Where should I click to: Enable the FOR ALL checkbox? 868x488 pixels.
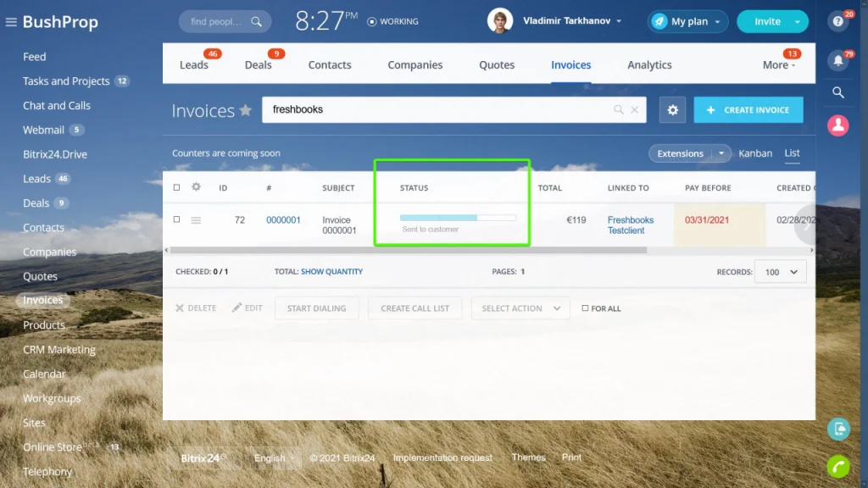point(583,308)
